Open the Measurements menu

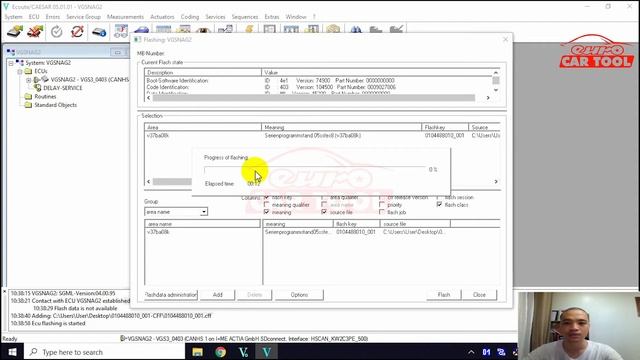[125, 17]
